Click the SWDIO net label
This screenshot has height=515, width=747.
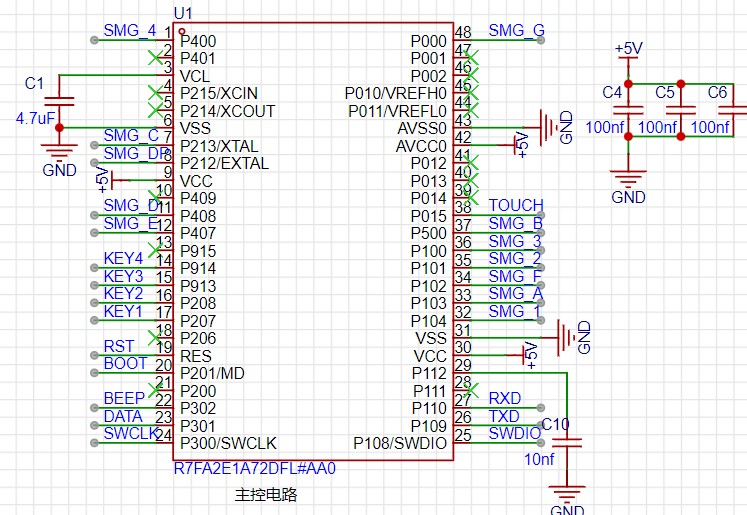tap(515, 433)
